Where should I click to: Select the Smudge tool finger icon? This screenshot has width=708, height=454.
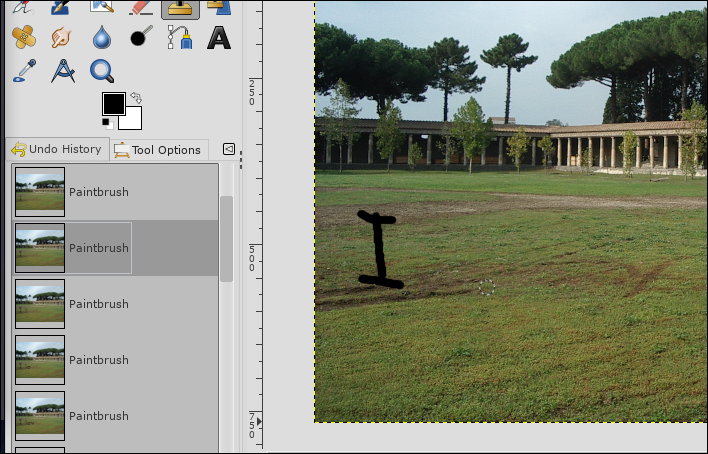pyautogui.click(x=61, y=37)
